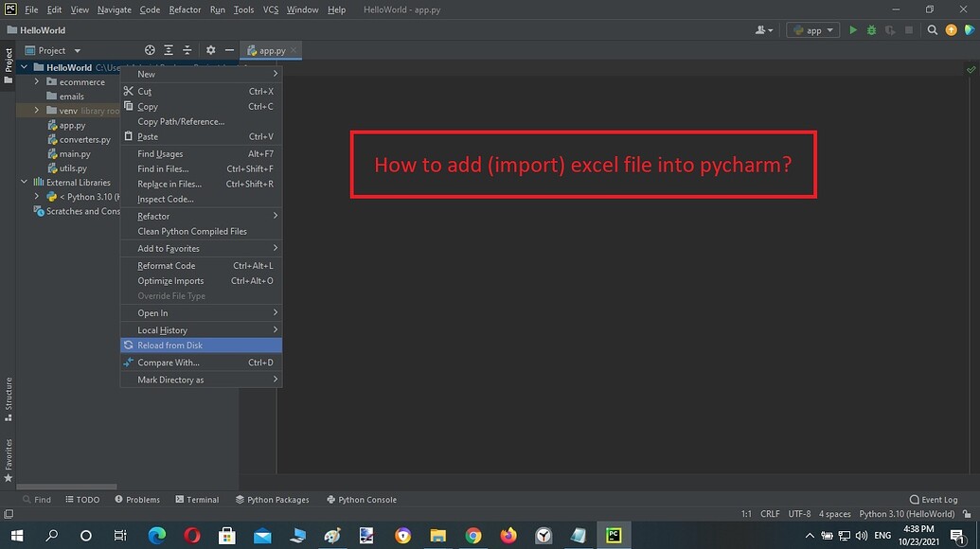Viewport: 980px width, 549px height.
Task: Open the app run configuration dropdown
Action: coord(812,29)
